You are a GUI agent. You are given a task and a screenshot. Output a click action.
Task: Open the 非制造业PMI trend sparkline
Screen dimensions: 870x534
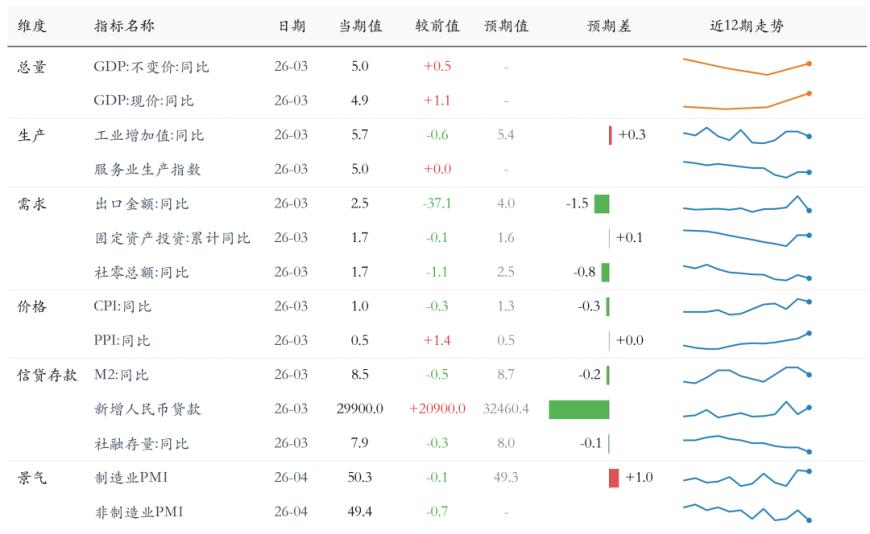[747, 512]
